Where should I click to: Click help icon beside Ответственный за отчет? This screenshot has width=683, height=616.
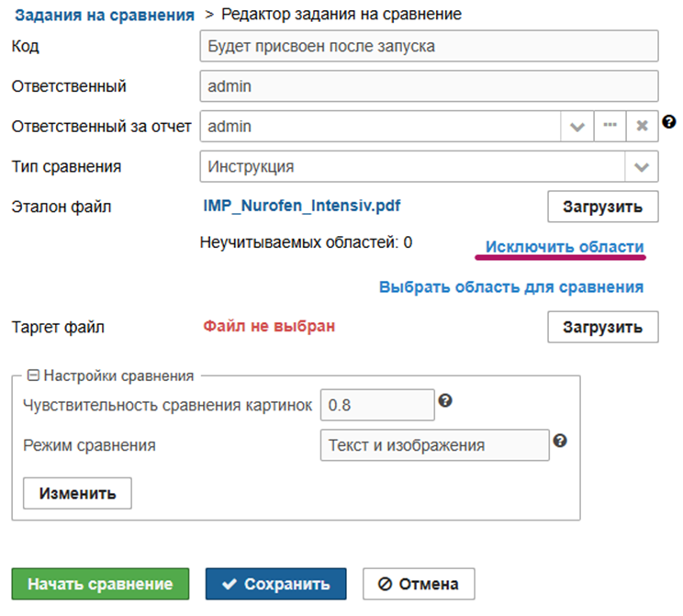coord(669,122)
